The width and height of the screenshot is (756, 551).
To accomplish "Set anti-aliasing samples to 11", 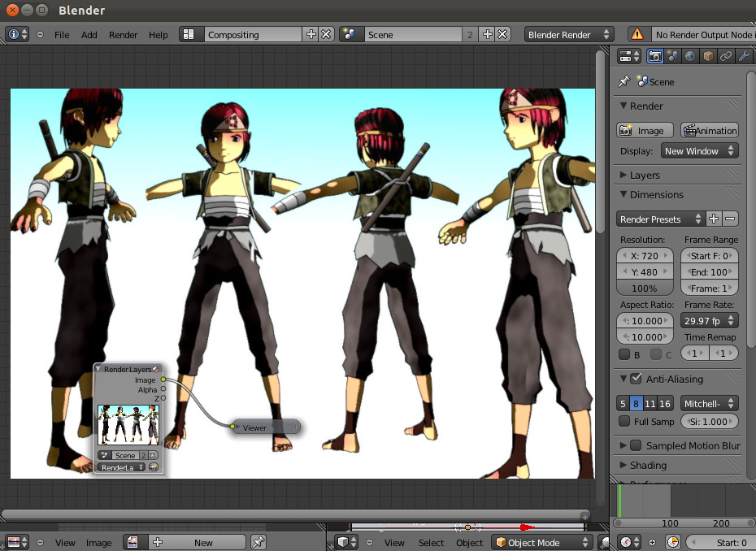I will pos(650,403).
